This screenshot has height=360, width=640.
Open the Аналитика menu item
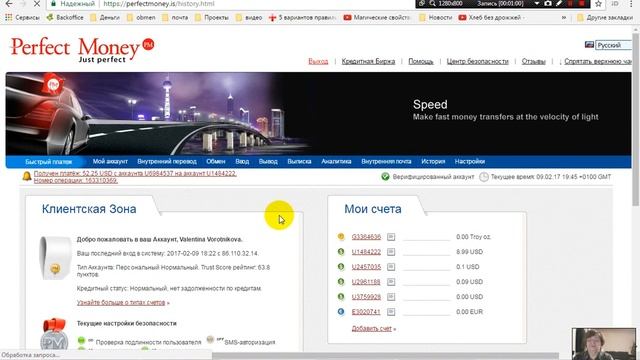click(x=336, y=162)
